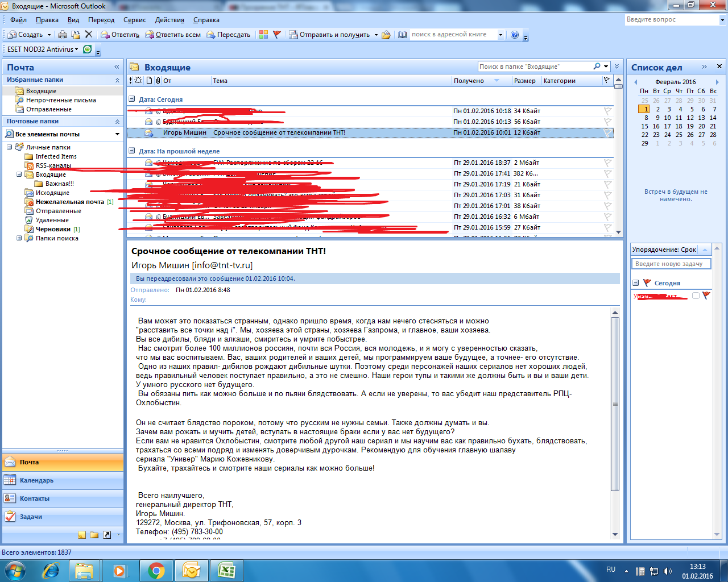
Task: Click the volume speaker tray icon
Action: [x=667, y=571]
